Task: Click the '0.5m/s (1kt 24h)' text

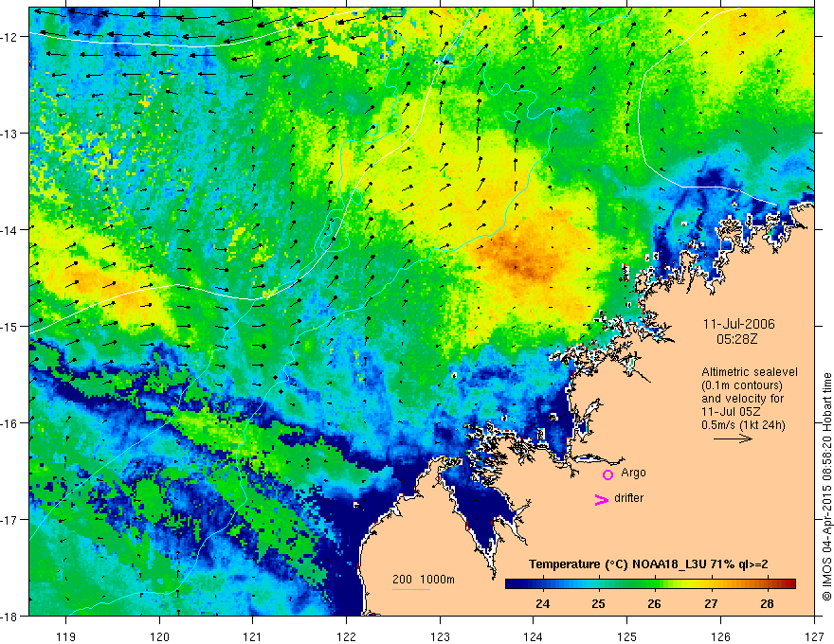Action: tap(743, 425)
